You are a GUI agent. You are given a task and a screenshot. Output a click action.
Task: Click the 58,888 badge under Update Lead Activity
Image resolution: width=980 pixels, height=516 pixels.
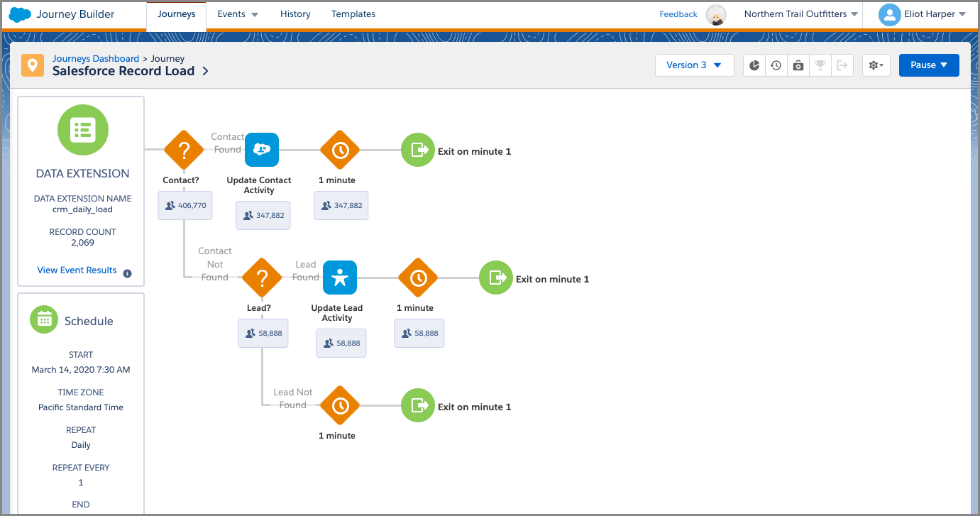click(x=341, y=343)
